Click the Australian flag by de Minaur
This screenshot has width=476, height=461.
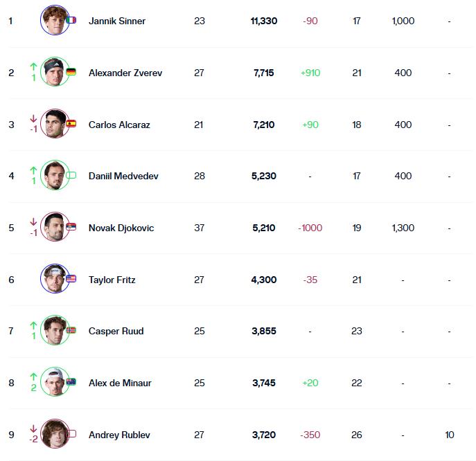(x=71, y=382)
